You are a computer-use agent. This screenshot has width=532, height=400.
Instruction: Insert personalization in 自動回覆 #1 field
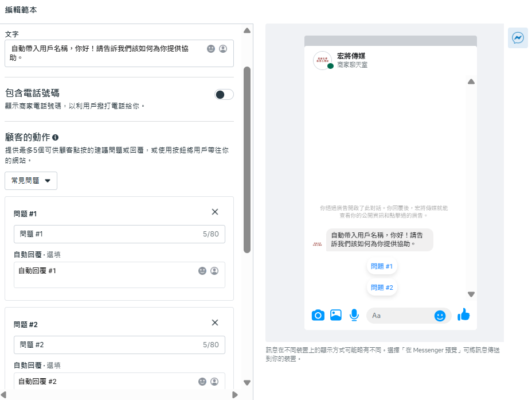tap(214, 271)
